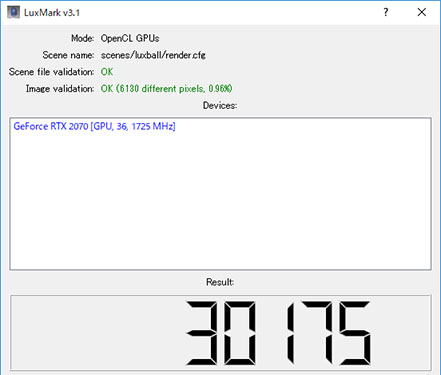Select the GeForce RTX 2070 device entry
441x375 pixels.
click(94, 126)
